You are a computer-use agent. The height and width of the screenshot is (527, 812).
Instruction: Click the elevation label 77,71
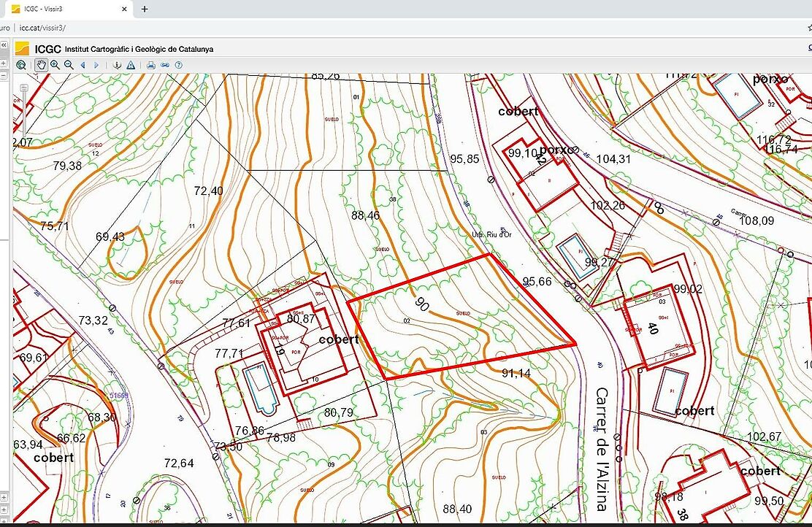coord(229,353)
